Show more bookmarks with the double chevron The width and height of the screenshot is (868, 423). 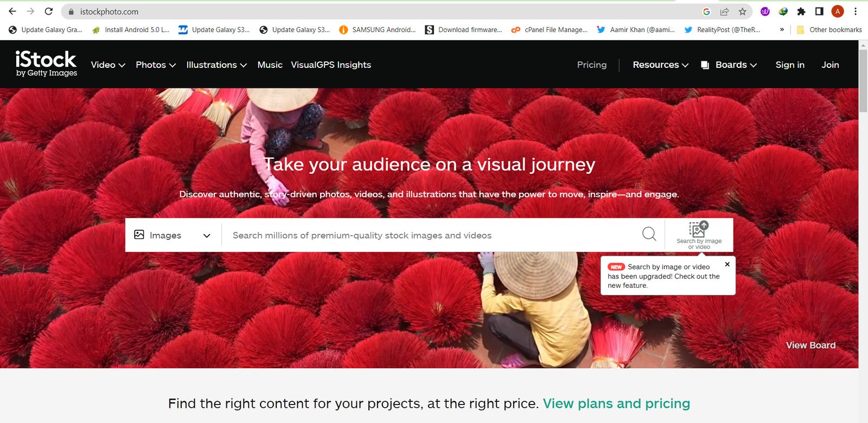(782, 30)
